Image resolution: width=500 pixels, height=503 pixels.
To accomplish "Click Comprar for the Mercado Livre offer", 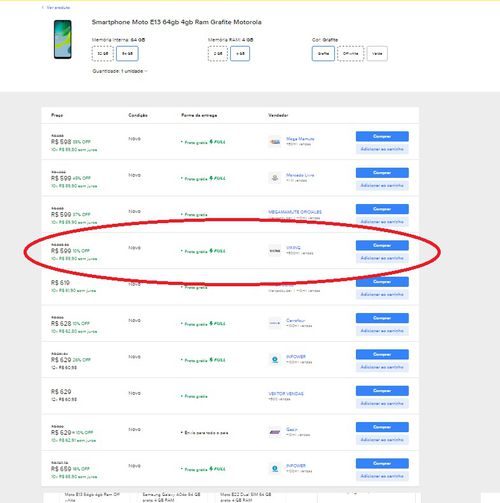I will point(382,173).
